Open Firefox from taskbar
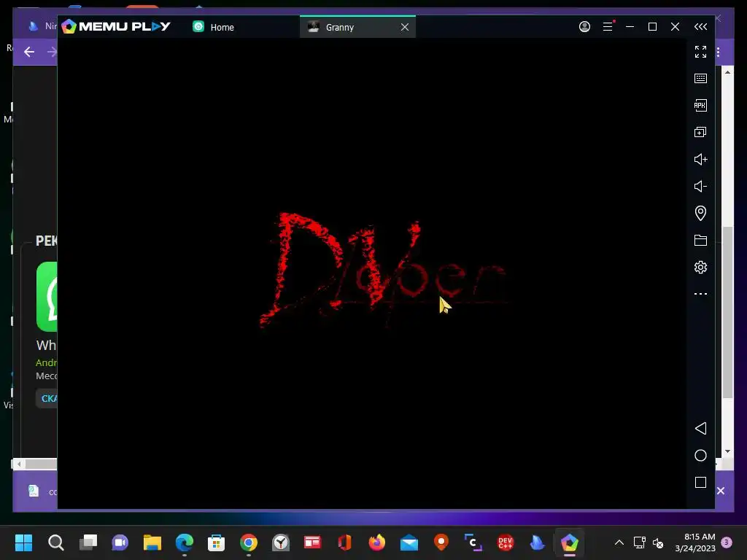 [377, 542]
